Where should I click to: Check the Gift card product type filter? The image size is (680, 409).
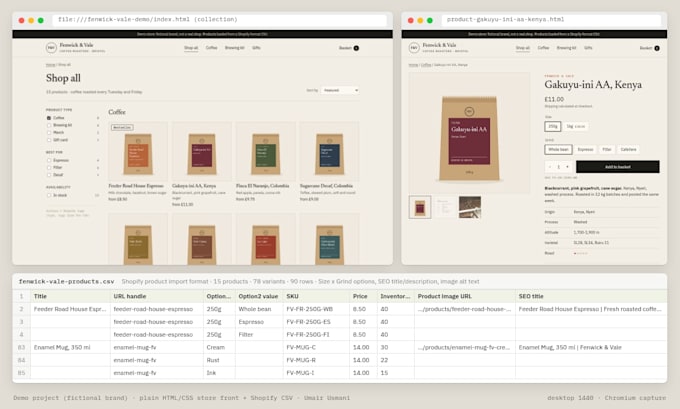coord(49,140)
